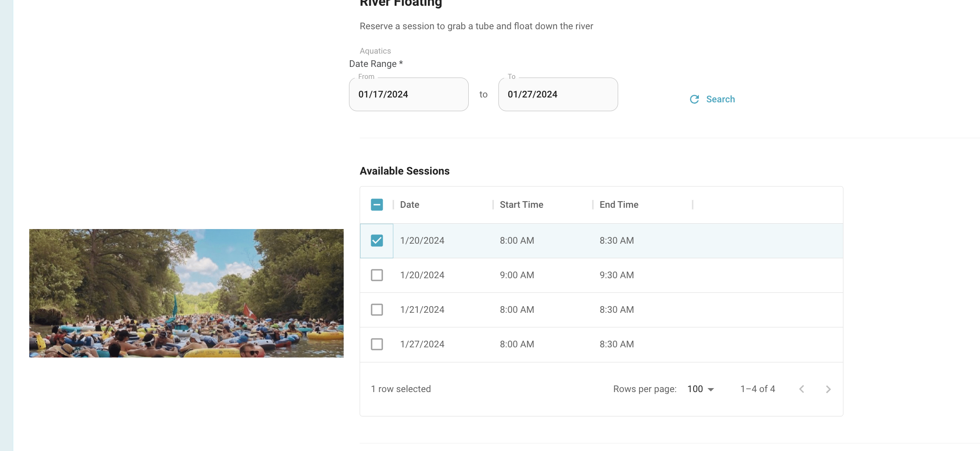980x451 pixels.
Task: Click the 1/27/2024 date cell
Action: (x=422, y=344)
